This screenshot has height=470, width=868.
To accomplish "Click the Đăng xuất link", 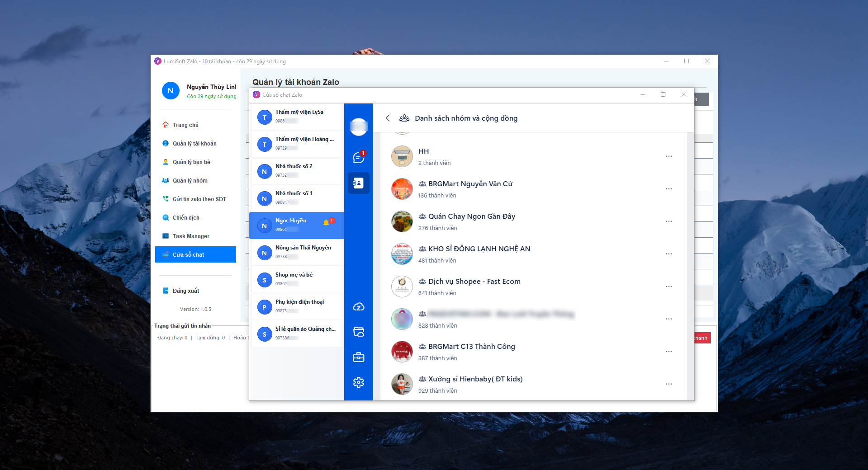I will click(x=186, y=291).
